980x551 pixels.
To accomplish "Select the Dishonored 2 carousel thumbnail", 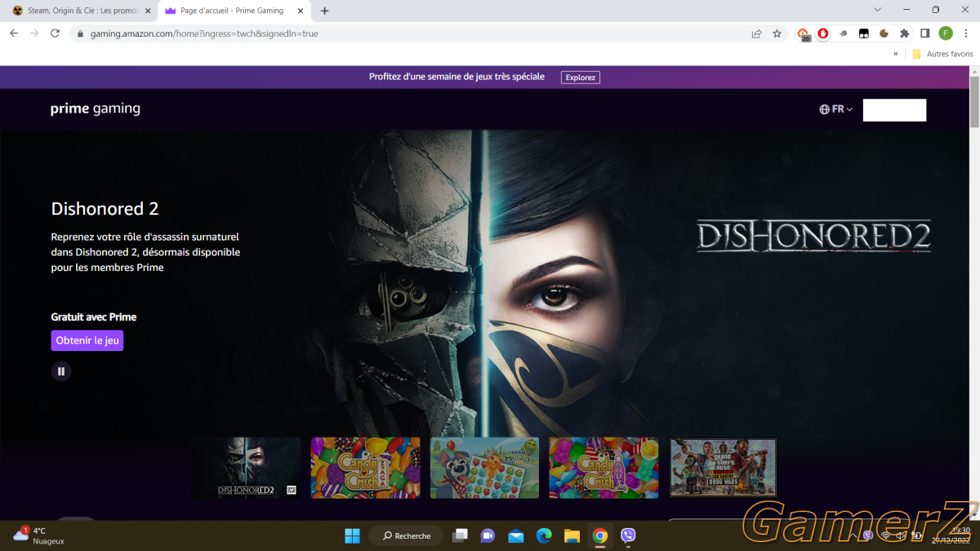I will (x=246, y=468).
